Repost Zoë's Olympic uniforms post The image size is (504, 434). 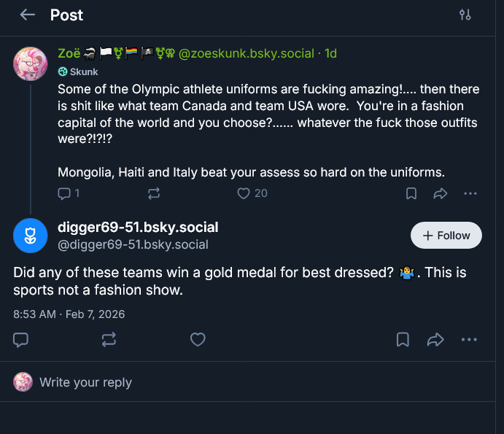click(x=154, y=193)
